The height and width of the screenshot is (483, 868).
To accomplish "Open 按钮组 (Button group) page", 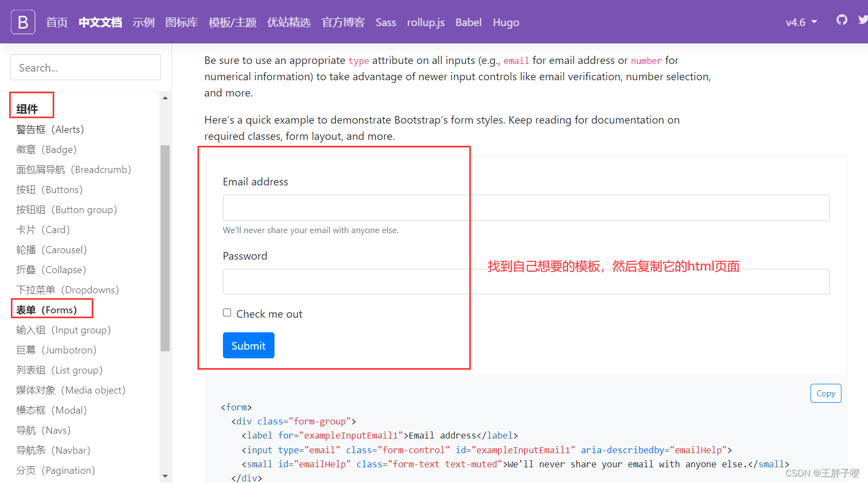I will 67,210.
